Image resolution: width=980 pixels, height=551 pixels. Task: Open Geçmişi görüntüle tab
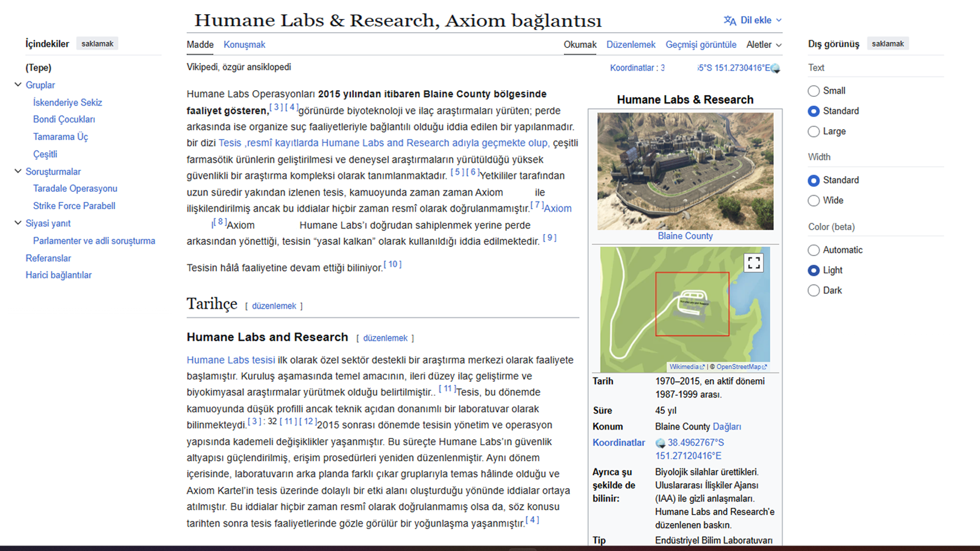tap(701, 45)
